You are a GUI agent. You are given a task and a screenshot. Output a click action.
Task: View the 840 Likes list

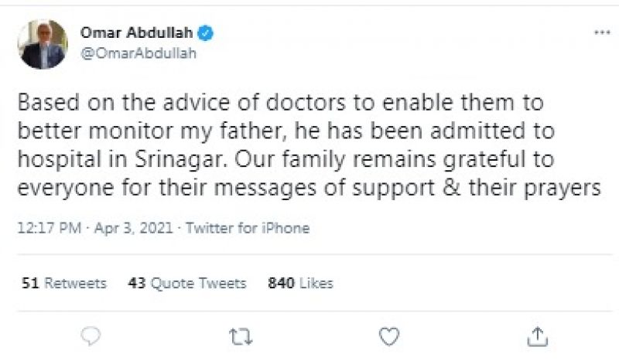300,284
